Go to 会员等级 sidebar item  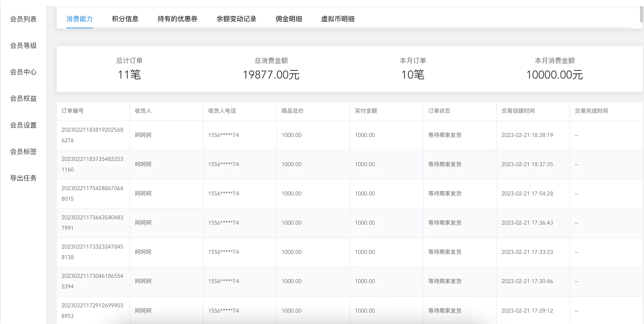coord(23,45)
